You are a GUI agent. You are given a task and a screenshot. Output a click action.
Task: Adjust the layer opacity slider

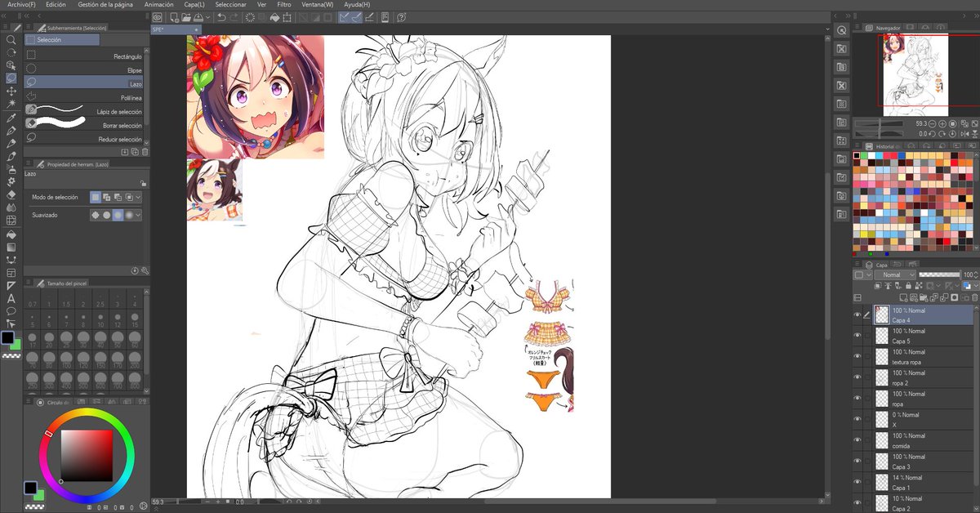point(939,275)
